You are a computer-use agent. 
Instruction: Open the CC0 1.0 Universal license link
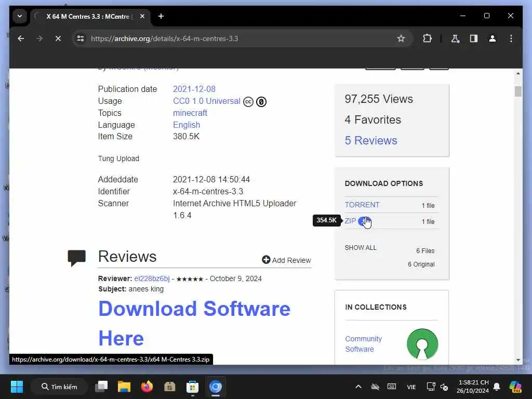tap(207, 101)
